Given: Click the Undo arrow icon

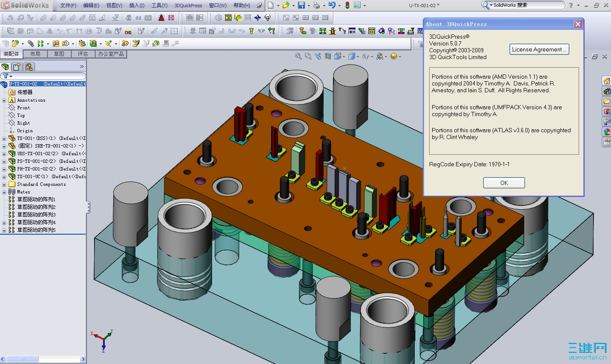Looking at the screenshot, I should (332, 5).
